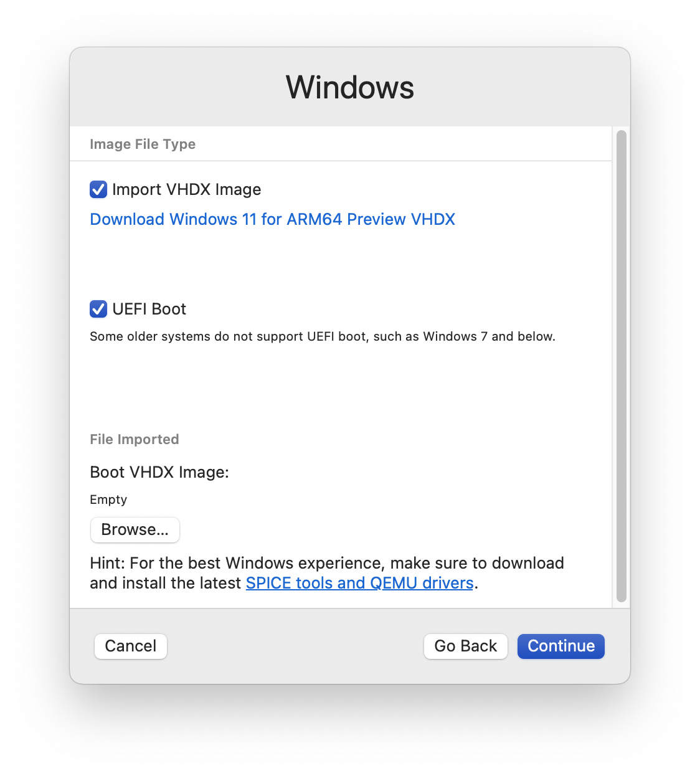The height and width of the screenshot is (776, 700).
Task: Click the Empty label under Boot VHDX Image
Action: click(x=108, y=499)
